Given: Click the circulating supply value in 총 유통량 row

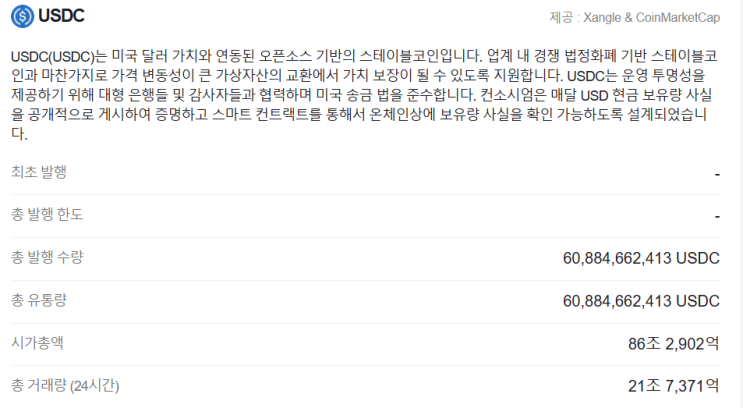Looking at the screenshot, I should click(x=641, y=301).
